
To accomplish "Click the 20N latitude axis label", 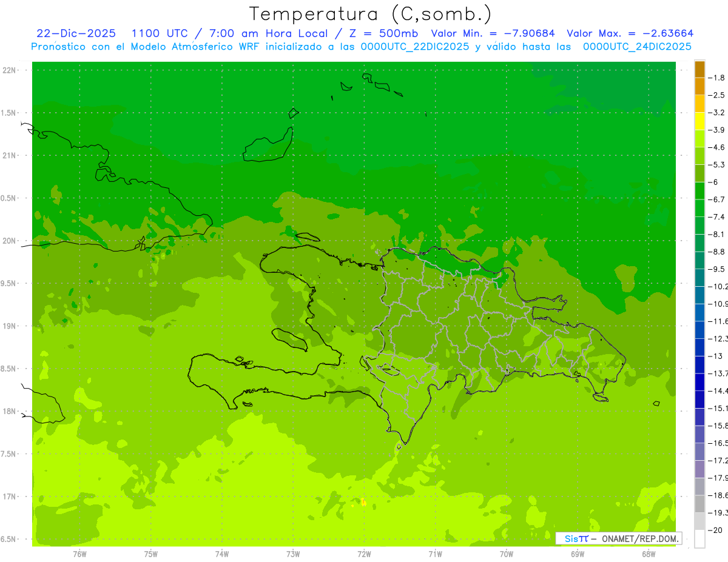I will (10, 241).
